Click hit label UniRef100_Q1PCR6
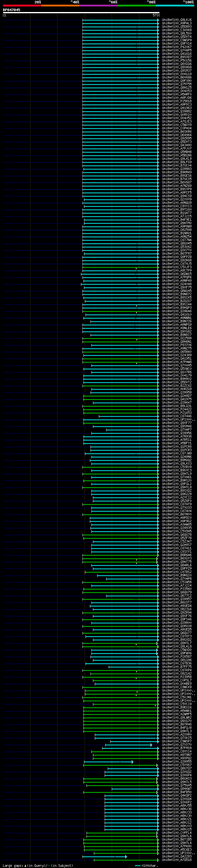Image resolution: width=197 pixels, height=868 pixels. coord(177,446)
